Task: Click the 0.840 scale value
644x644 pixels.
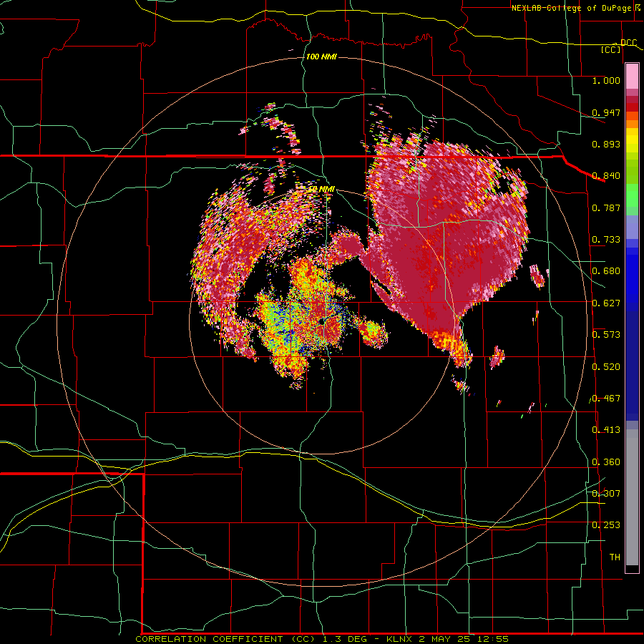Action: coord(606,176)
